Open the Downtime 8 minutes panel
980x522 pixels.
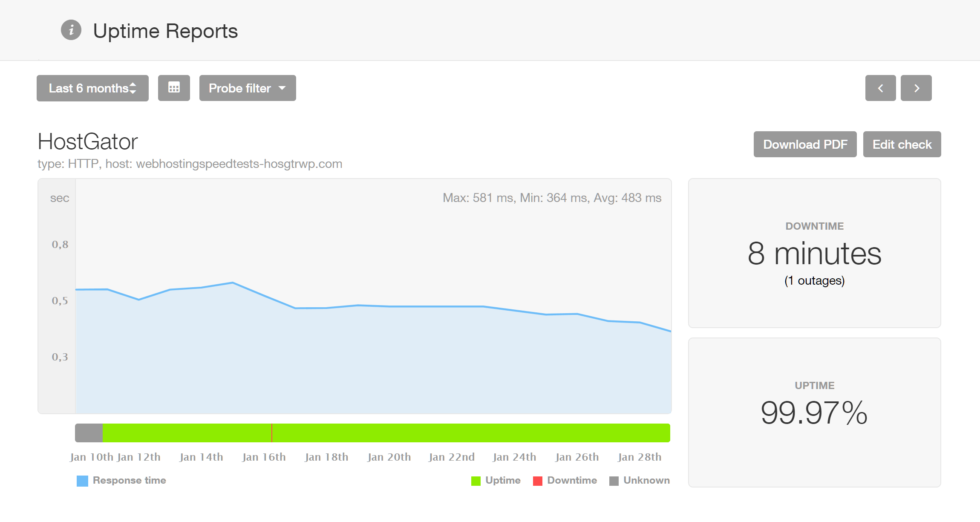(x=814, y=253)
